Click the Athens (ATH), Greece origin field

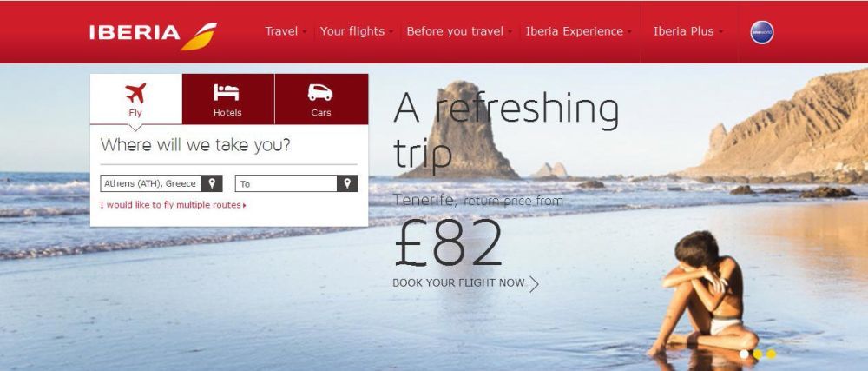pyautogui.click(x=150, y=183)
